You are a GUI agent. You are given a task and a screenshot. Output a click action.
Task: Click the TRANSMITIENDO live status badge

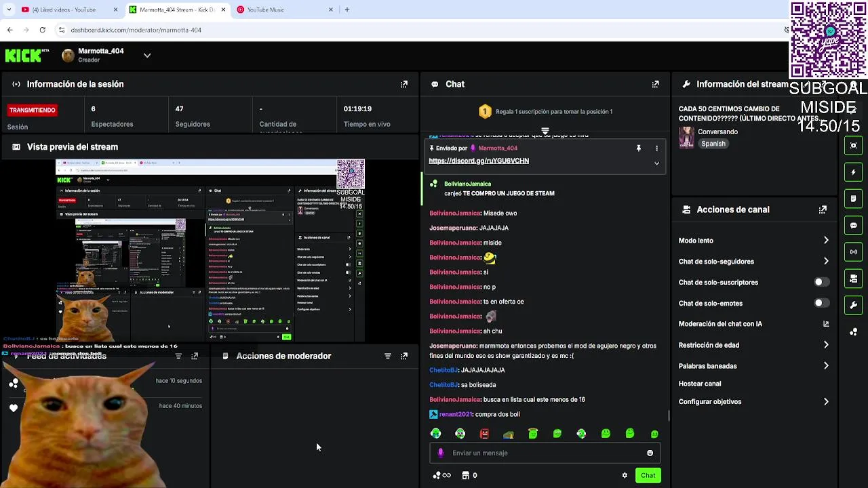tap(32, 110)
